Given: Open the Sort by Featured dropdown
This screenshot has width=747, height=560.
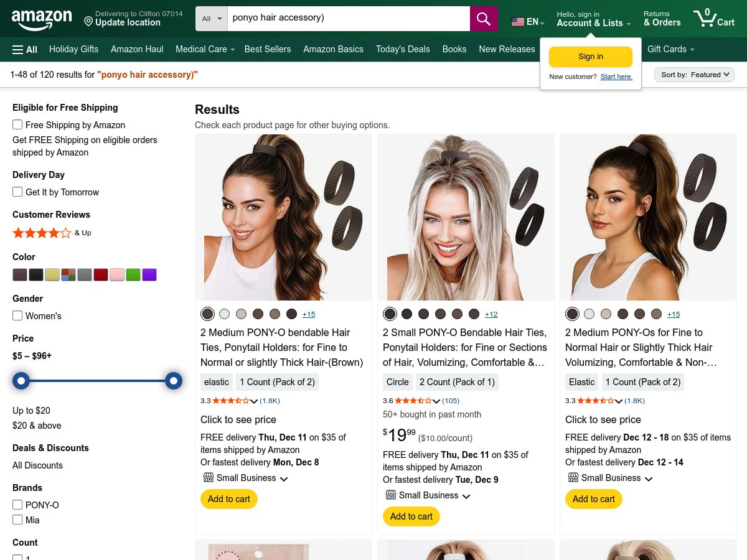Looking at the screenshot, I should pos(694,75).
